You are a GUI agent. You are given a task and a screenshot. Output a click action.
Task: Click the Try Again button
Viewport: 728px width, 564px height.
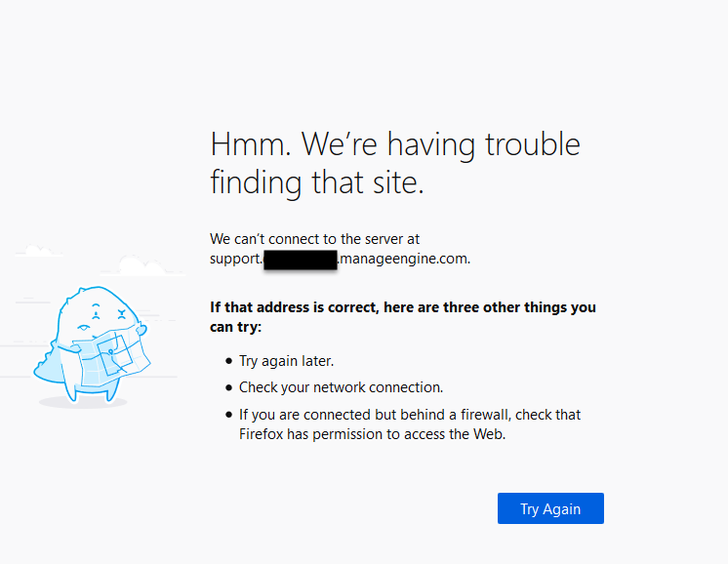click(550, 508)
